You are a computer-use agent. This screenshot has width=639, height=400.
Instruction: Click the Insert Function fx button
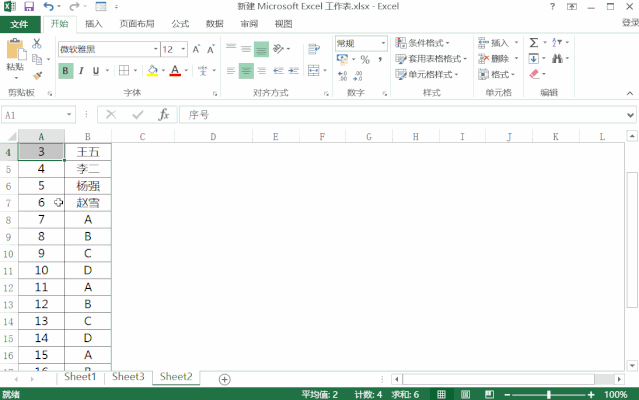164,115
